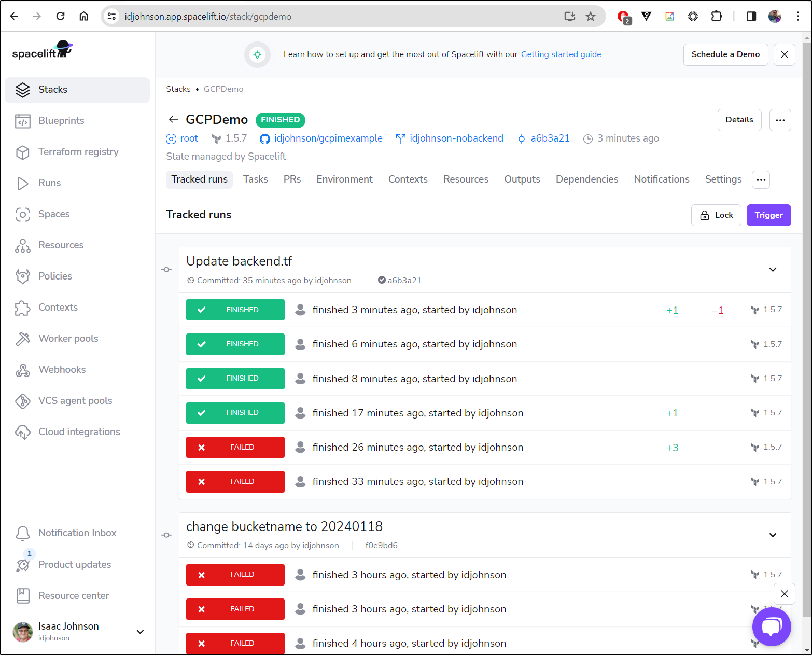812x655 pixels.
Task: Open the live chat bubble
Action: tap(772, 626)
